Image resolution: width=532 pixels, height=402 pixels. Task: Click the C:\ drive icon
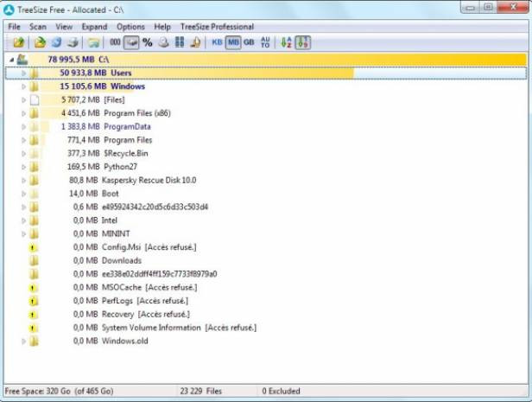pyautogui.click(x=22, y=60)
